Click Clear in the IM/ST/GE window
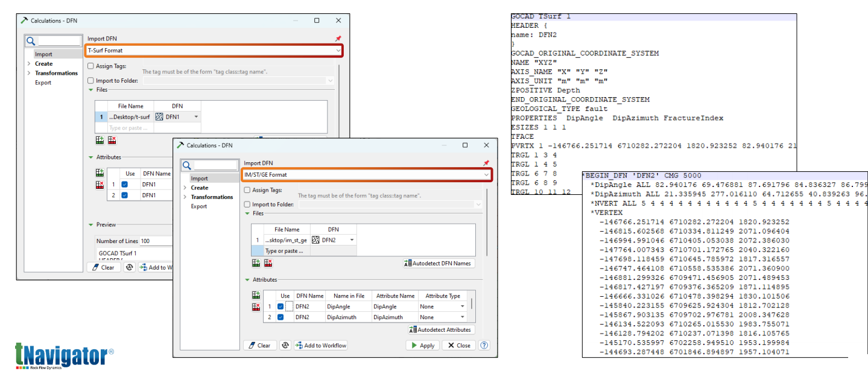Image resolution: width=868 pixels, height=374 pixels. 259,346
